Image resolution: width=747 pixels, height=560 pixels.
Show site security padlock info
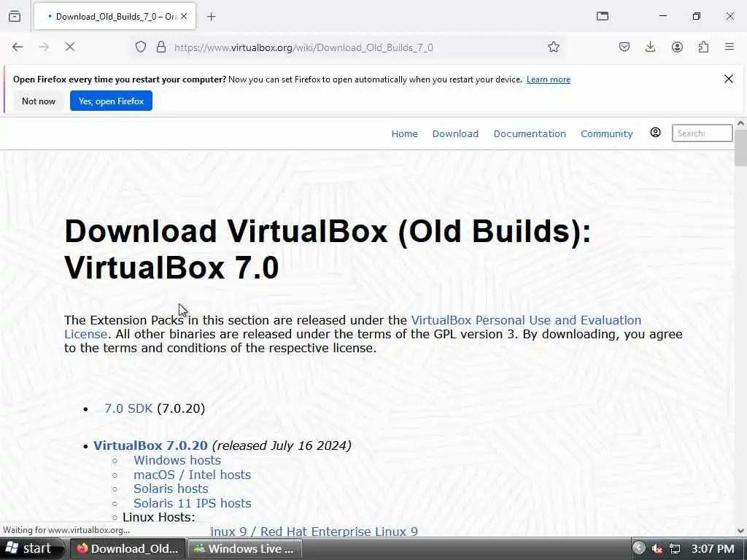161,47
